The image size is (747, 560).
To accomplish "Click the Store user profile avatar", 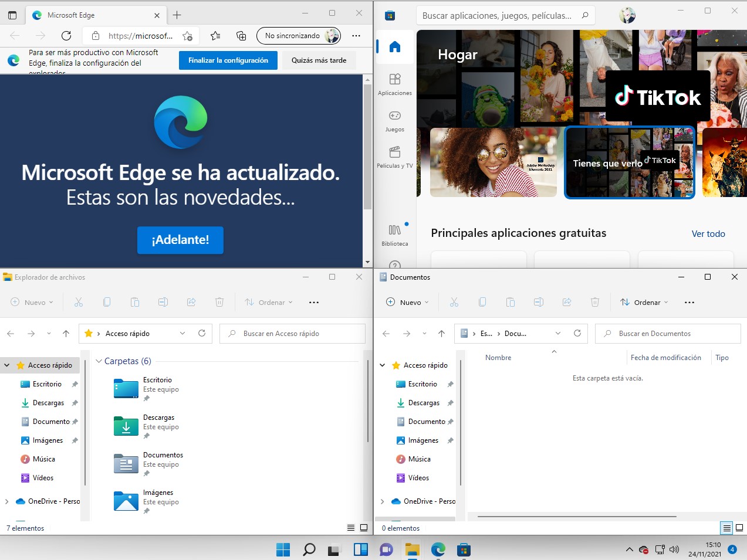I will click(627, 15).
